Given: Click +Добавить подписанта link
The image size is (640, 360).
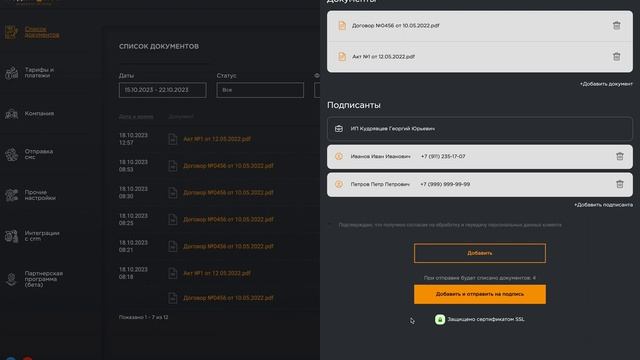Looking at the screenshot, I should pyautogui.click(x=603, y=205).
